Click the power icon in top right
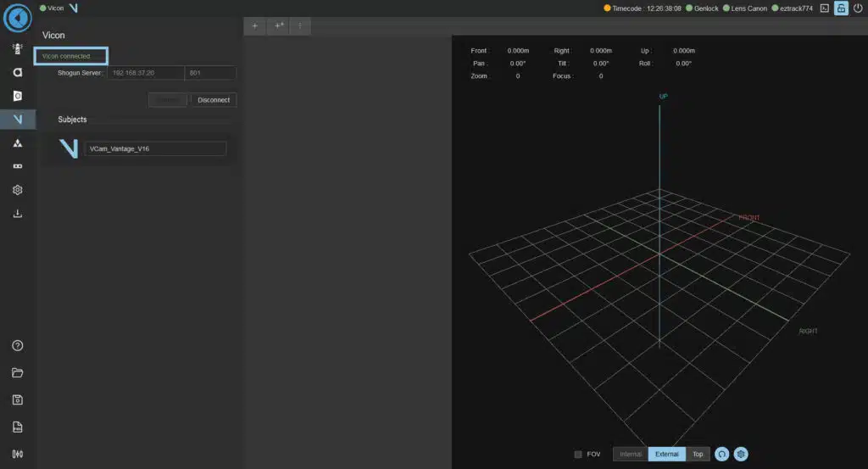Viewport: 868px width, 469px height. (857, 8)
